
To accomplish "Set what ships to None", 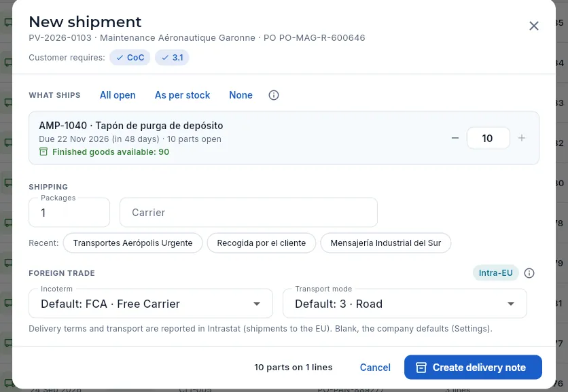I will tap(241, 95).
